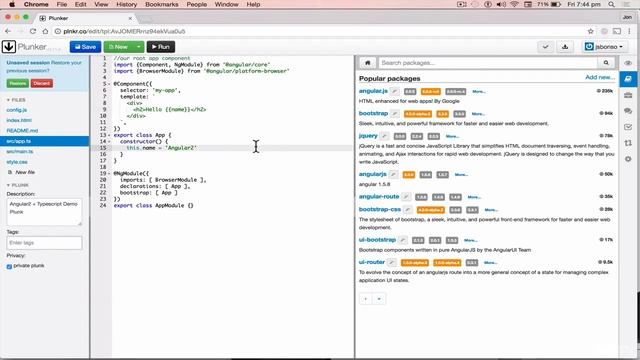Image resolution: width=640 pixels, height=360 pixels.
Task: Click the edit pencil beside angular.js
Action: click(x=394, y=91)
